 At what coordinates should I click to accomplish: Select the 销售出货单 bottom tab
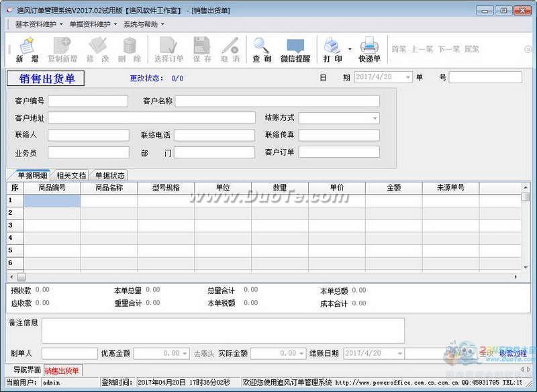62,371
